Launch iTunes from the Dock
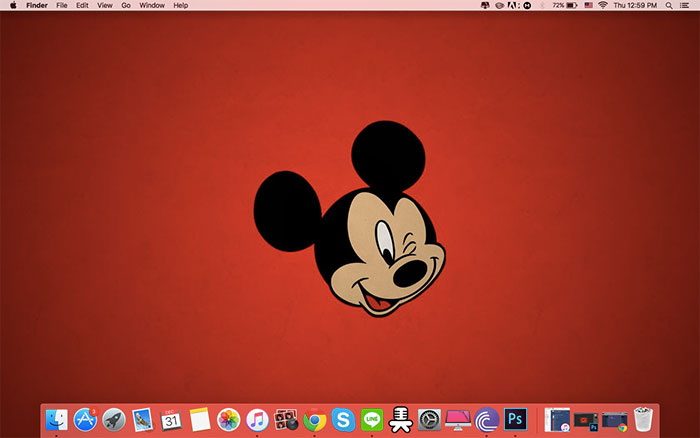This screenshot has height=438, width=700. click(258, 420)
